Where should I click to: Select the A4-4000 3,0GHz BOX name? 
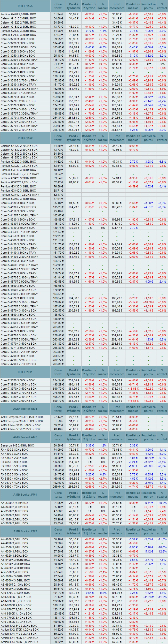point(14,540)
